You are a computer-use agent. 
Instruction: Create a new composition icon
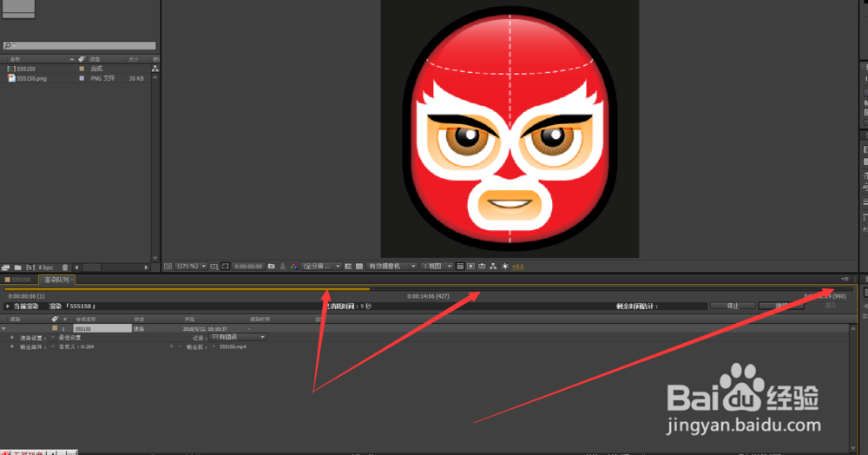point(30,267)
